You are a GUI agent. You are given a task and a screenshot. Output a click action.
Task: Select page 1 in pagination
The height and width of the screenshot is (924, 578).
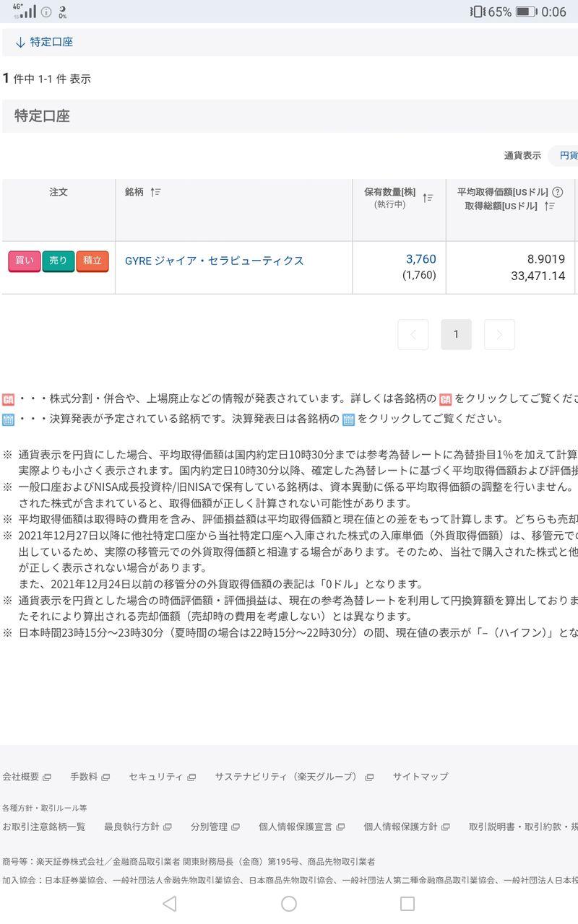456,334
